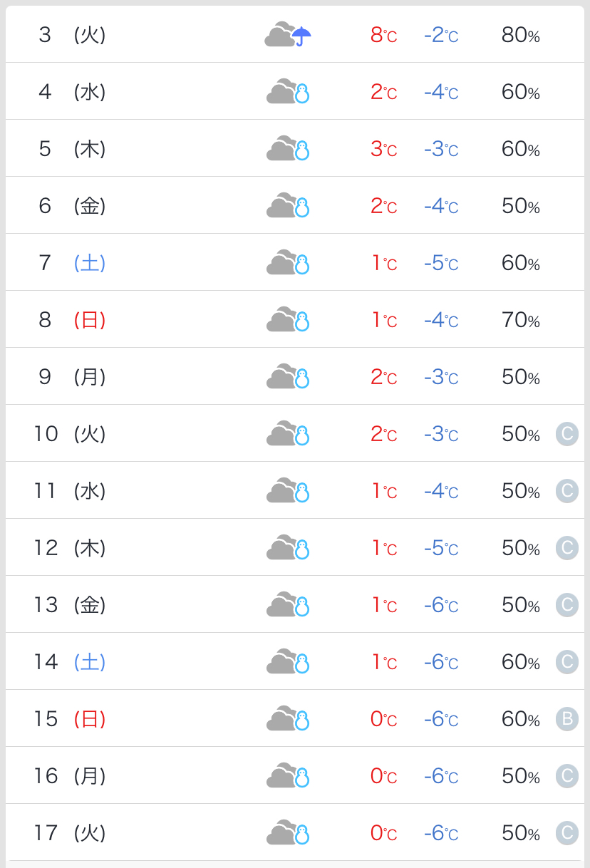The width and height of the screenshot is (590, 868).
Task: Click the 80% precipitation chance on day 3
Action: [520, 35]
